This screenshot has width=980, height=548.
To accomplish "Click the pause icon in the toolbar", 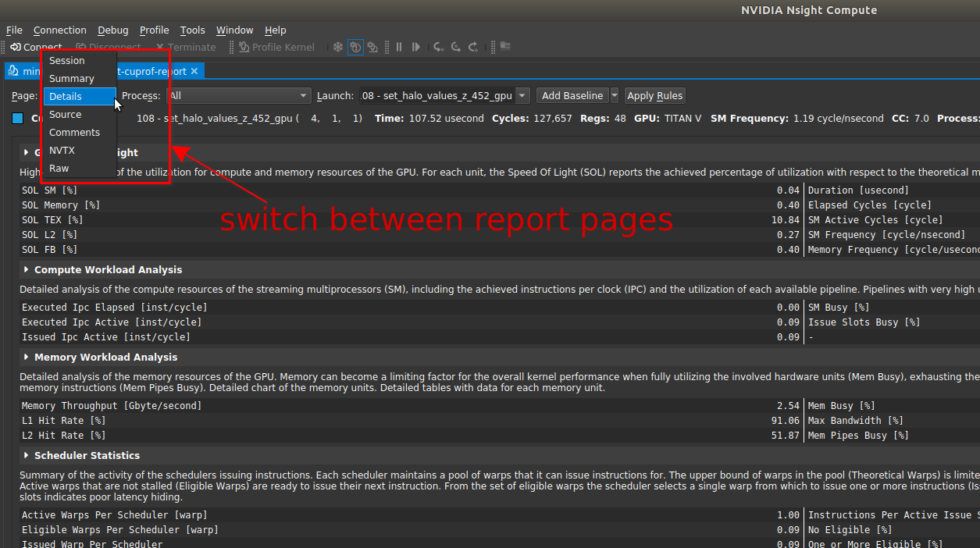I will (399, 48).
